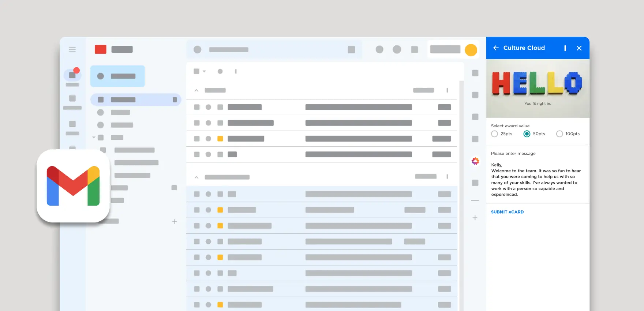Open the topmost square icon in right add-on rail
The image size is (644, 311).
(475, 73)
